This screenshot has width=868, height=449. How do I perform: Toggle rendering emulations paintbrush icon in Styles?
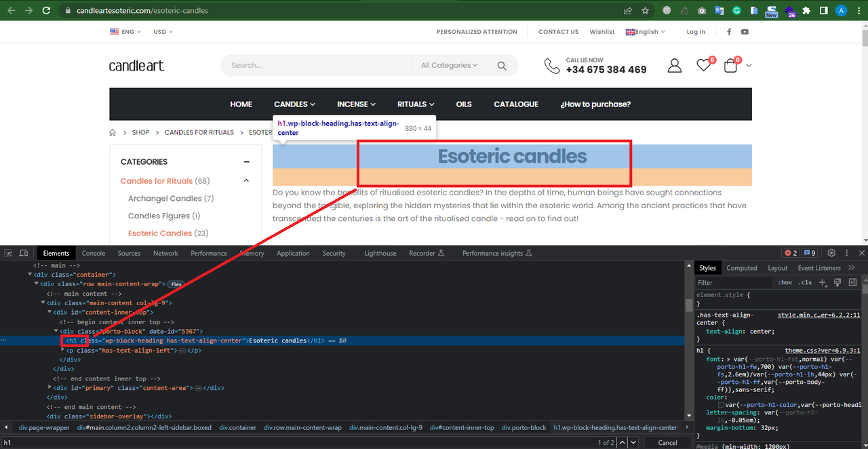click(837, 282)
